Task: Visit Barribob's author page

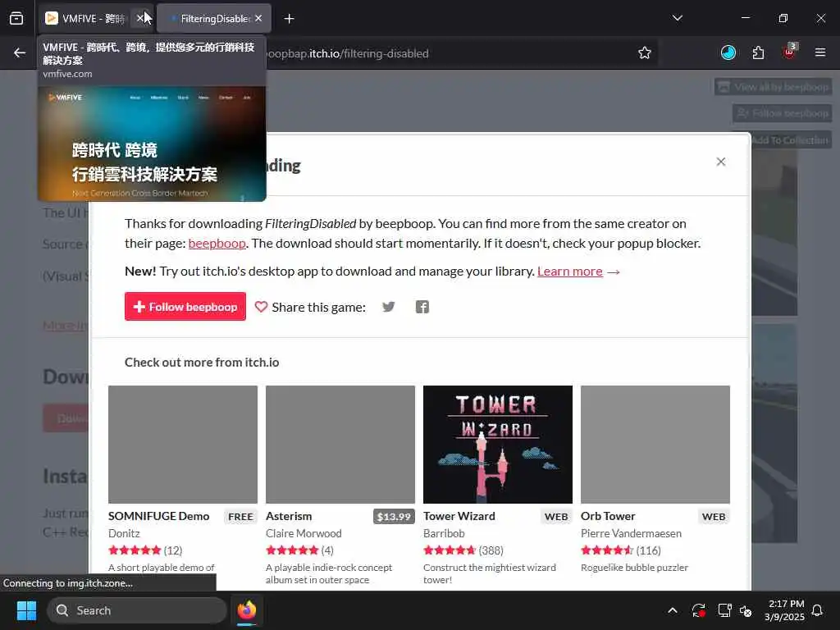Action: [x=444, y=533]
